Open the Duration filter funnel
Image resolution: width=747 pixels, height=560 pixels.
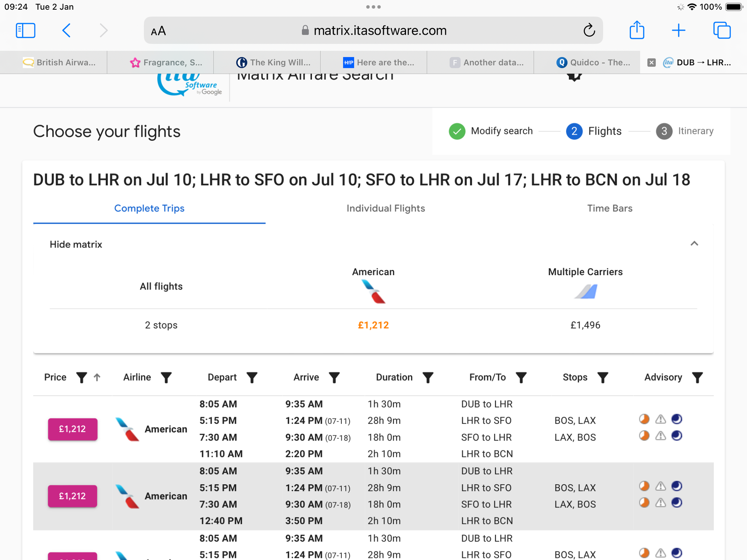(428, 377)
